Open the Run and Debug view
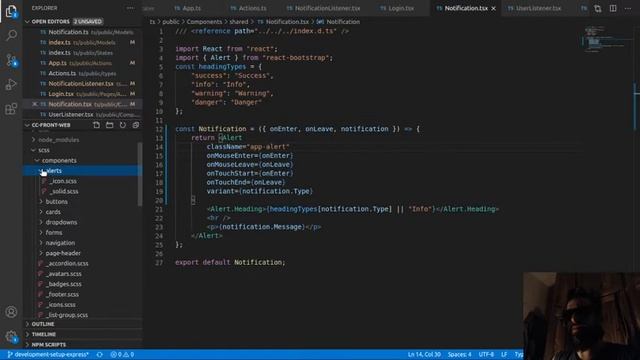 [x=11, y=84]
